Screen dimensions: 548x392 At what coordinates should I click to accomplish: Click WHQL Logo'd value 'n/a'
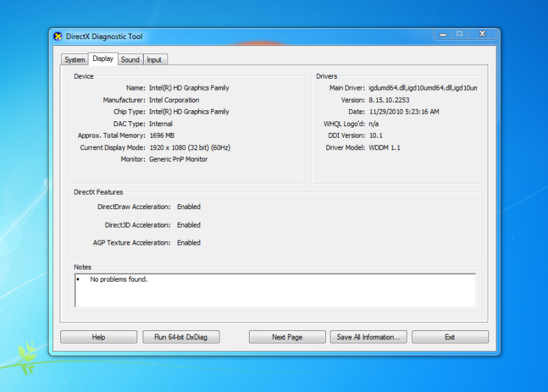(x=374, y=124)
